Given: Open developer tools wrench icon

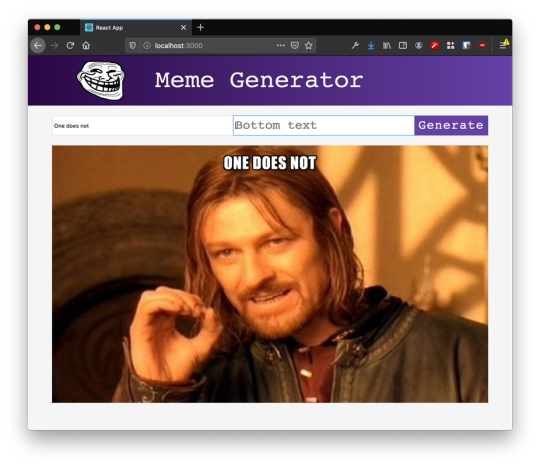Looking at the screenshot, I should (x=355, y=45).
